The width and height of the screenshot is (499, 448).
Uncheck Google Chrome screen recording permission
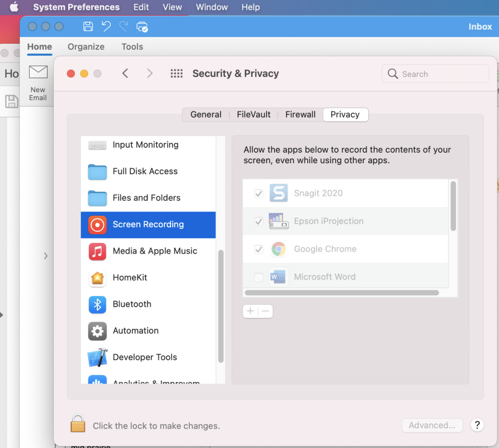click(x=259, y=249)
